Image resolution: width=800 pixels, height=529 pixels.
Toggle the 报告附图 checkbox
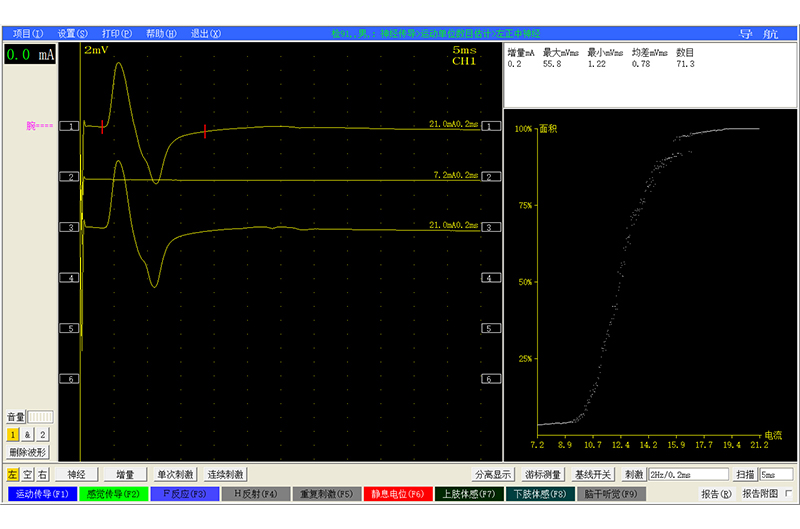tap(789, 493)
